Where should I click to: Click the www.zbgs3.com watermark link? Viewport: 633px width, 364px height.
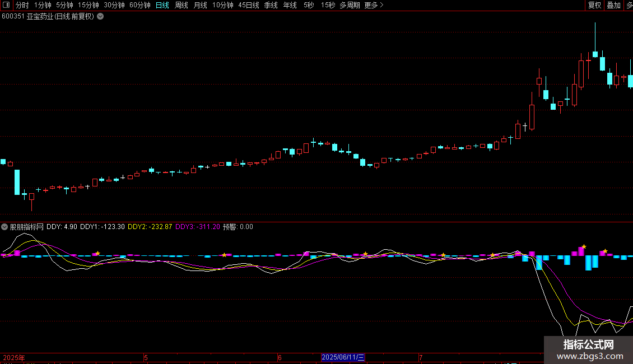click(589, 356)
